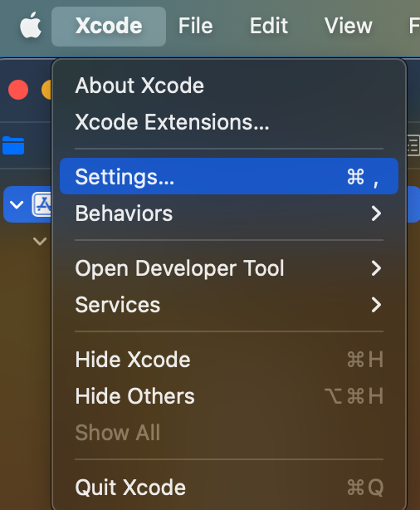Open the Apple menu logo
This screenshot has width=420, height=510.
point(31,25)
